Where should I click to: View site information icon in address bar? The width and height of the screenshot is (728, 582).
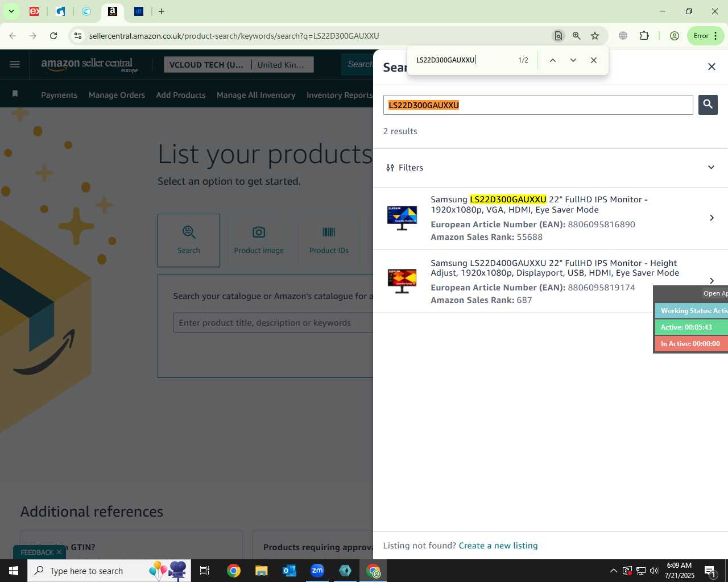(78, 36)
